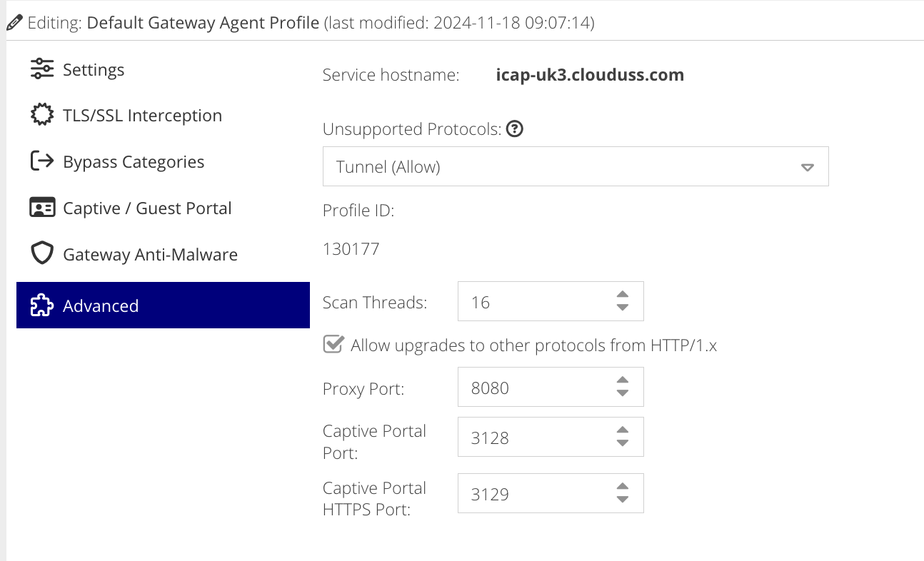
Task: Increase Captive Portal Port with up arrow
Action: [622, 430]
